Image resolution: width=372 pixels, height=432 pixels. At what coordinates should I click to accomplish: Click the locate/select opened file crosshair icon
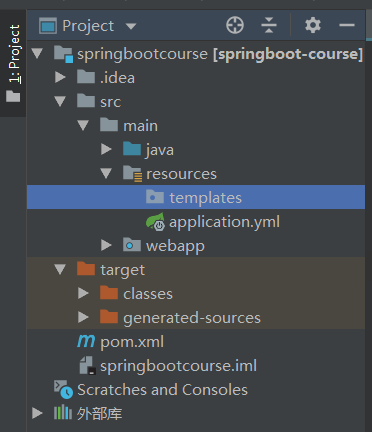235,25
